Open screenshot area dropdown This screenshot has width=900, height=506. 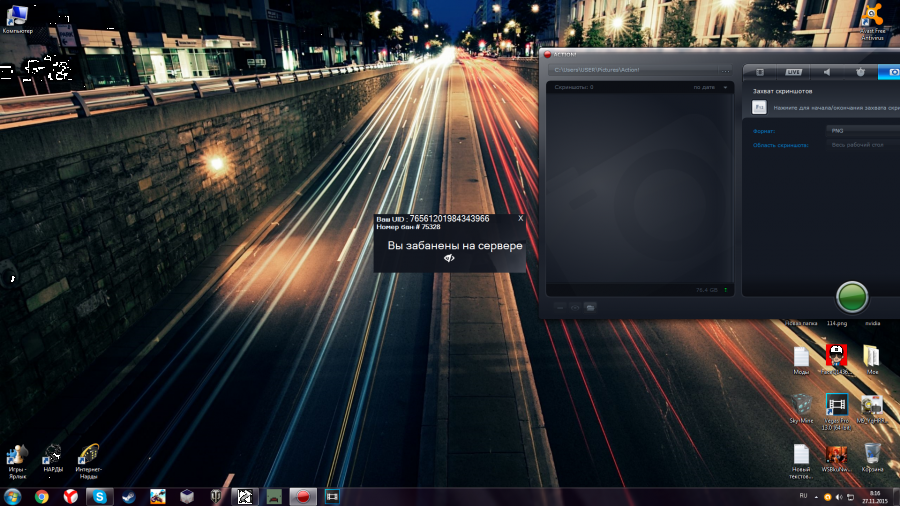tap(863, 145)
